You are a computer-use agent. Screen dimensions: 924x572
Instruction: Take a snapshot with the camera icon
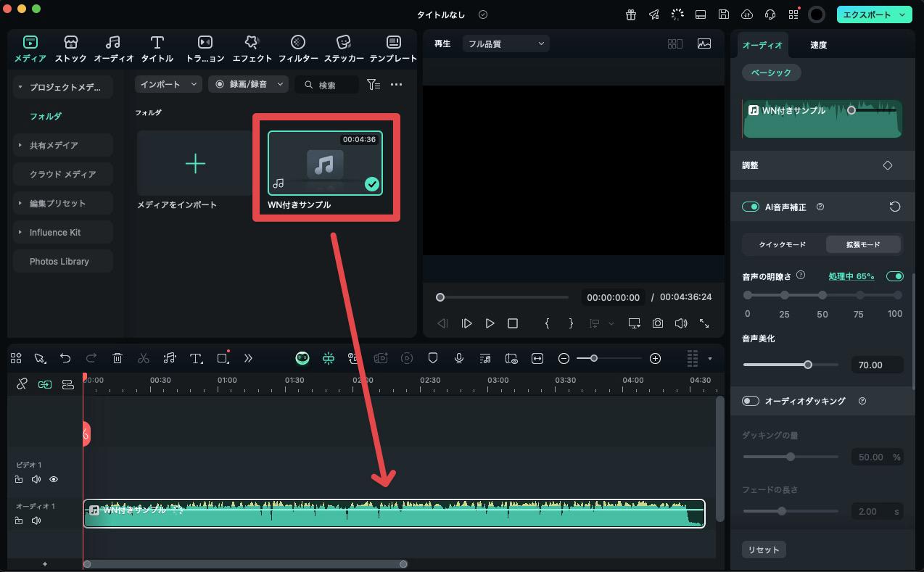click(x=657, y=323)
